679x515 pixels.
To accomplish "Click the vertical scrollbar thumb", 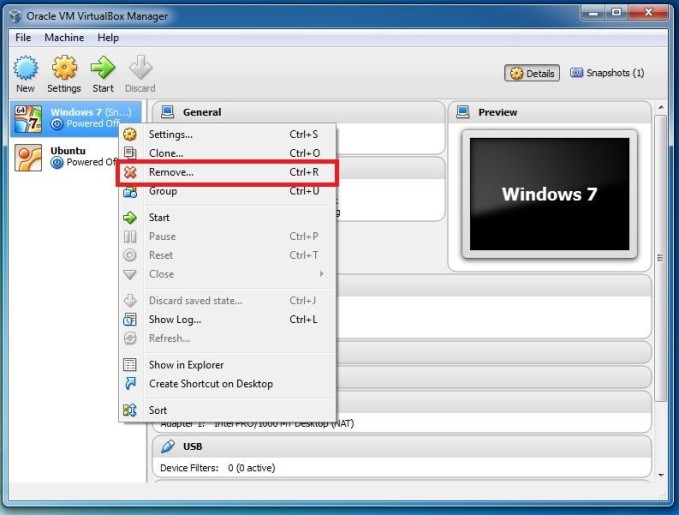I will click(x=661, y=258).
